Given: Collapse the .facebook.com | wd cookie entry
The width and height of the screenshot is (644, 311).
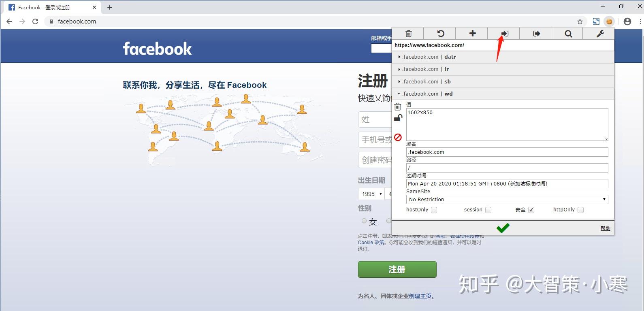Looking at the screenshot, I should coord(503,94).
